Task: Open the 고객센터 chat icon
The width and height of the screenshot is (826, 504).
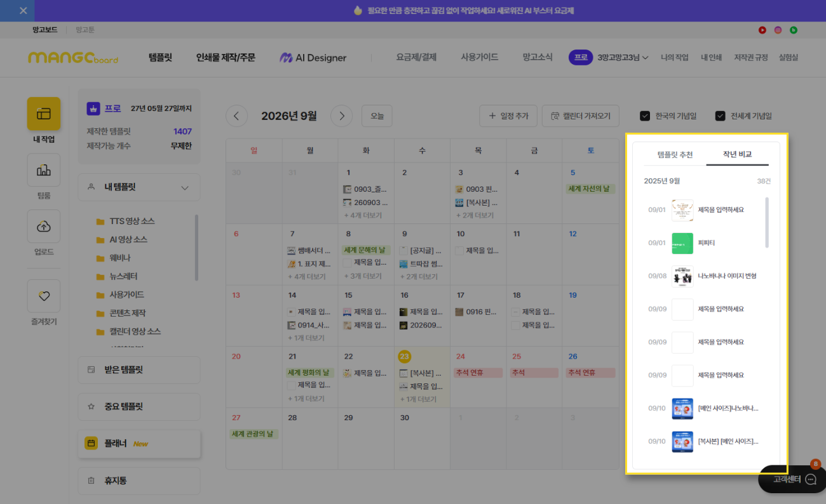Action: 811,479
